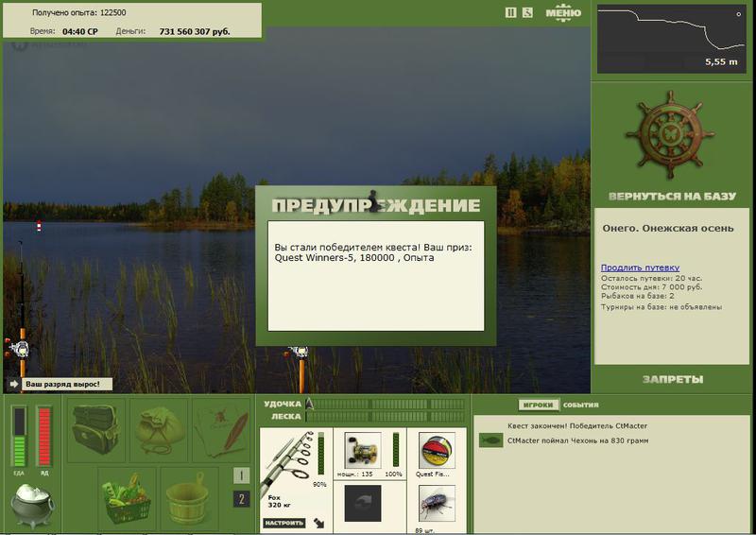The image size is (756, 535).
Task: Click 'Онего. Онежская осень' location title
Action: 668,228
